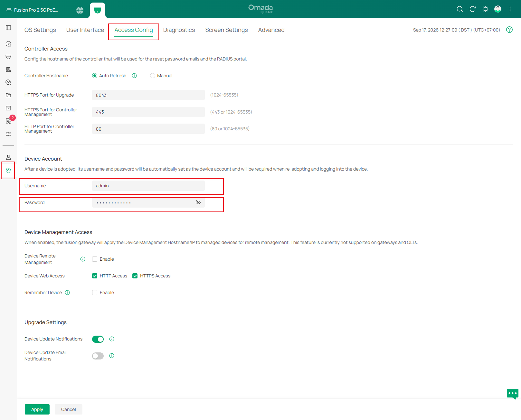Select Manual controller hostname option
The width and height of the screenshot is (521, 420).
click(153, 76)
